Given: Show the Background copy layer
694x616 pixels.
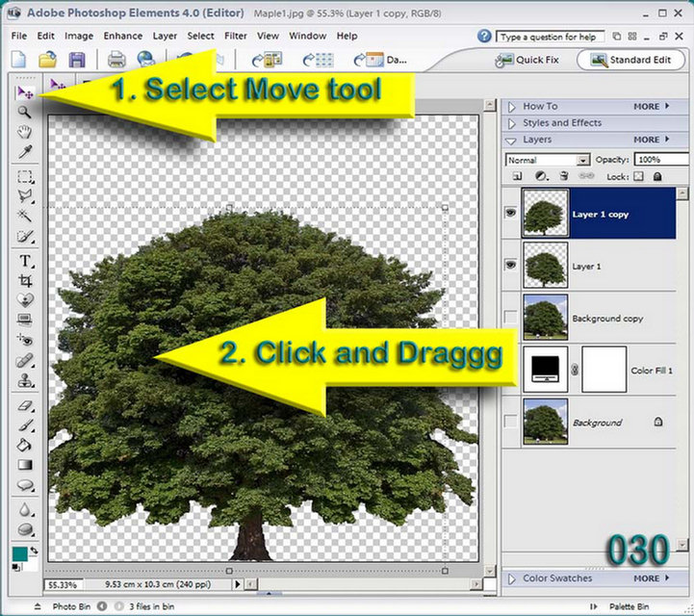Looking at the screenshot, I should click(x=511, y=317).
